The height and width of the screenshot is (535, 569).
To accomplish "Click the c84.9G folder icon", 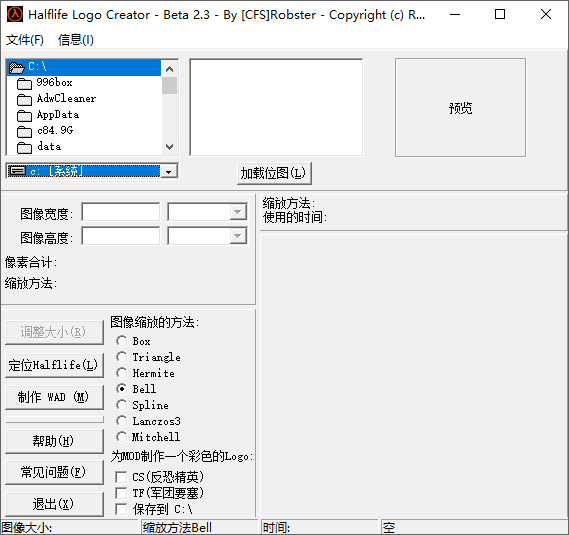I will 24,131.
